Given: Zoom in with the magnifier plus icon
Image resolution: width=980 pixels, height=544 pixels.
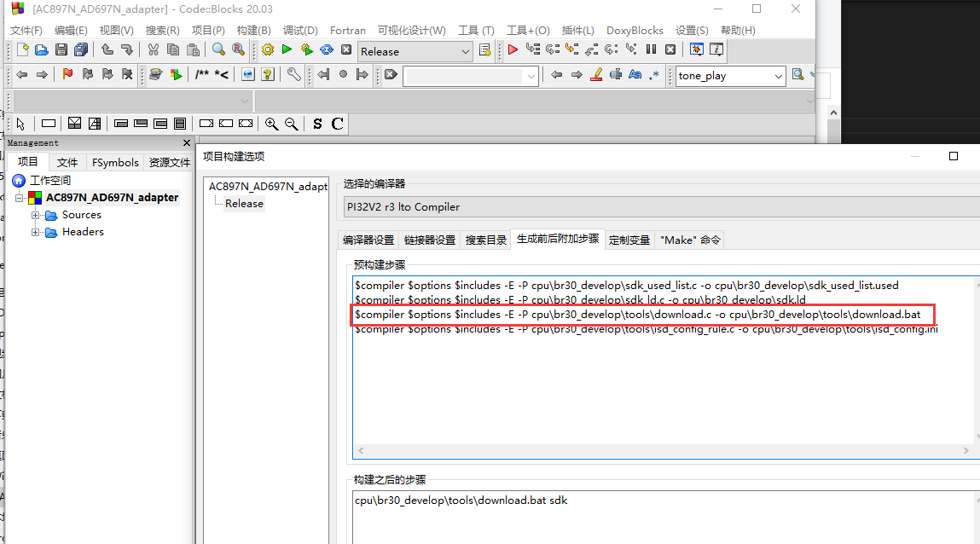Looking at the screenshot, I should 271,124.
